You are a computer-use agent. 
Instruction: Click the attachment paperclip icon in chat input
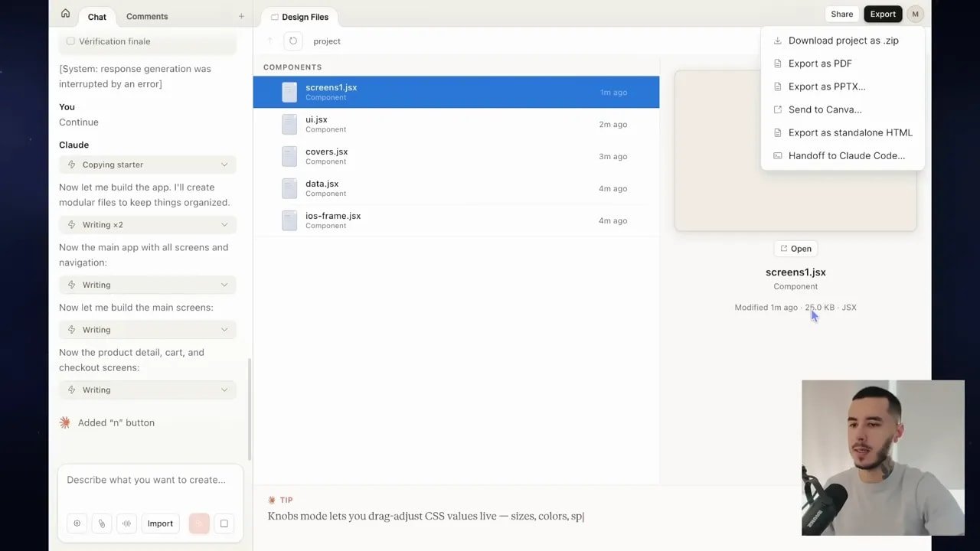102,523
